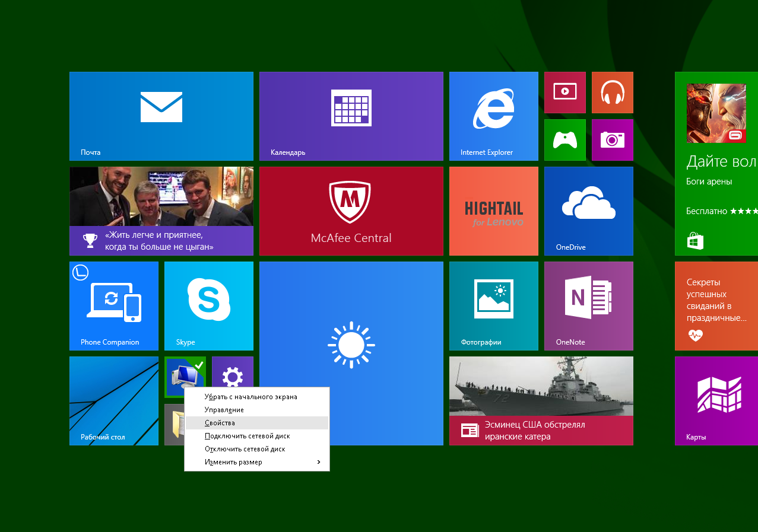Open the Mail (Почта) tile
This screenshot has height=532, width=758.
click(x=161, y=116)
